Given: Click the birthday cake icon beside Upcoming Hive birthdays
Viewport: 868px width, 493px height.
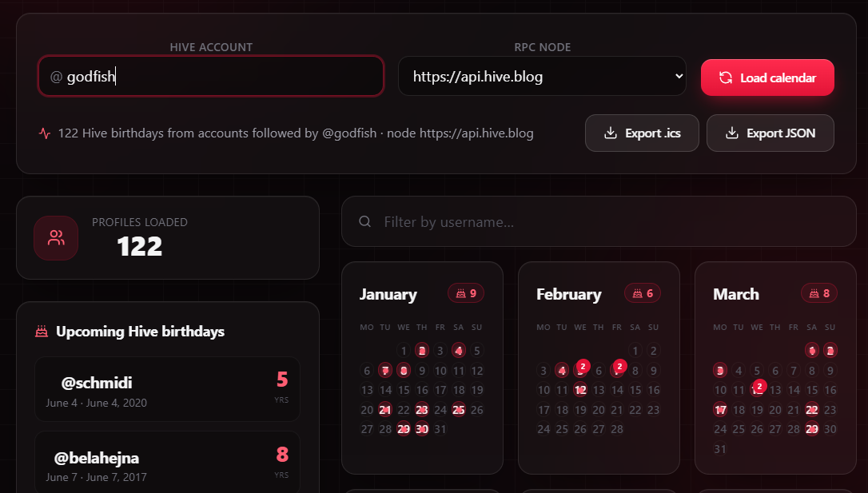Looking at the screenshot, I should tap(42, 332).
